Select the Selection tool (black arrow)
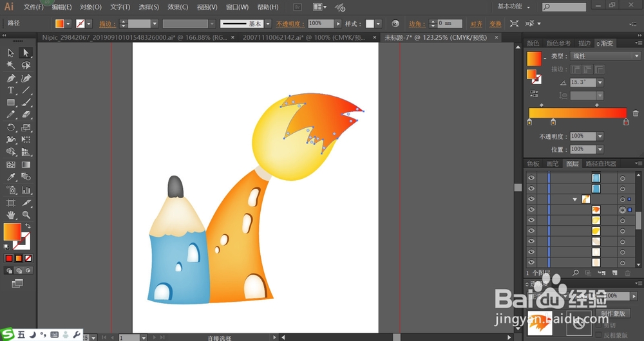Viewport: 644px width, 341px height. click(x=11, y=53)
